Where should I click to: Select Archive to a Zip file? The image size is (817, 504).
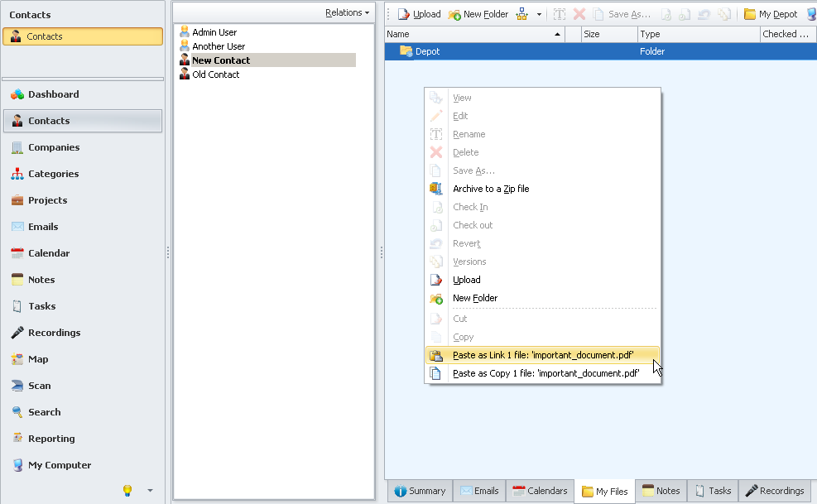click(490, 189)
